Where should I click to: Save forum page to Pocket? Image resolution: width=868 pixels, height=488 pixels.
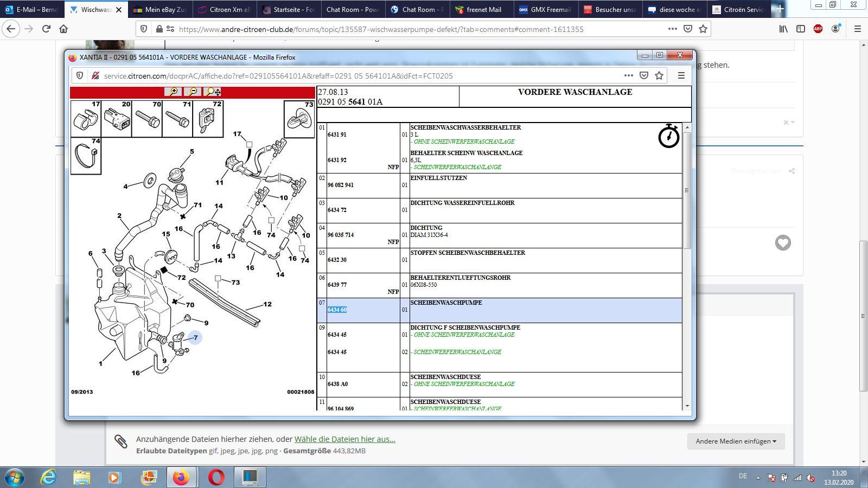[687, 29]
